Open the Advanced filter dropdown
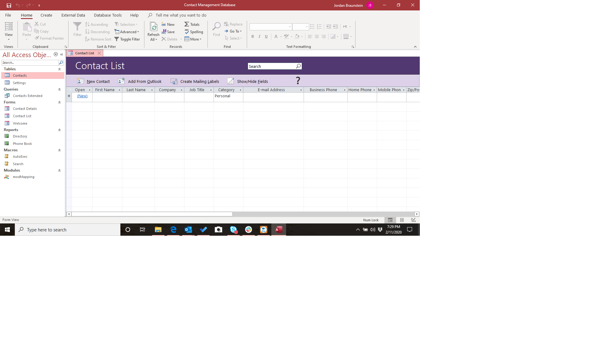590x364 pixels. [x=127, y=32]
